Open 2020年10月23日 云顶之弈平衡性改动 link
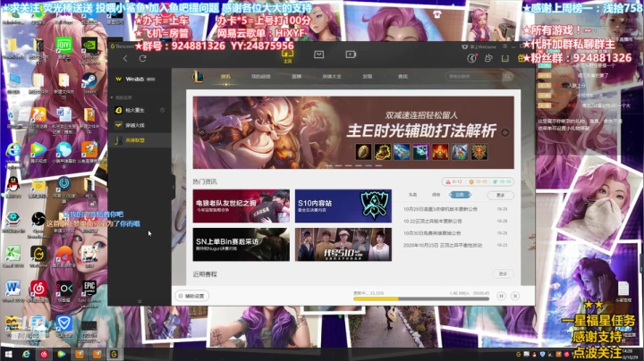The width and height of the screenshot is (644, 361). (443, 245)
